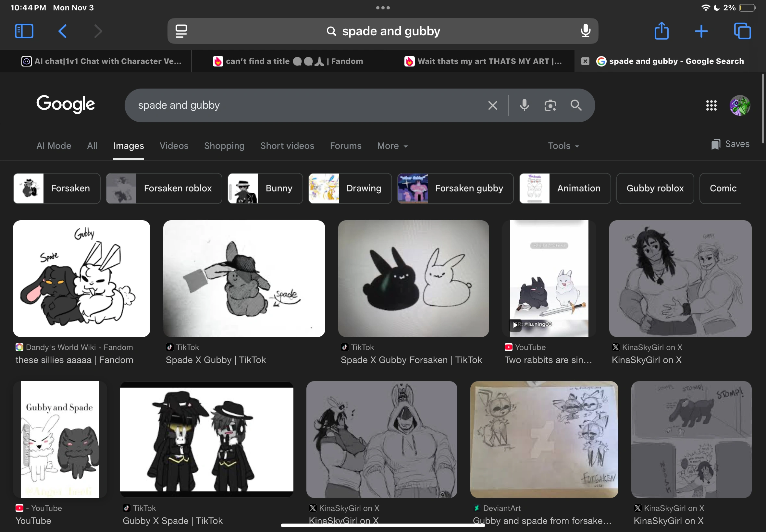
Task: Open Google Lens camera search
Action: (x=550, y=105)
